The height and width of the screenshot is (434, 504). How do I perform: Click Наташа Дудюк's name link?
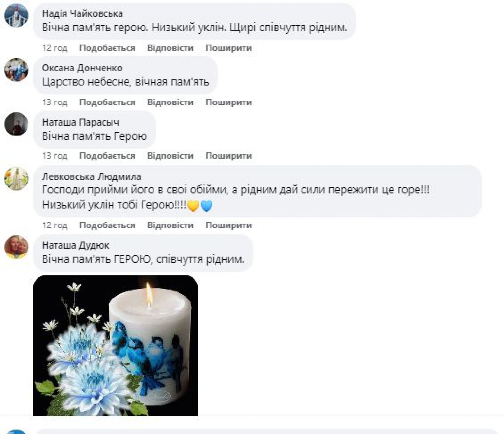pyautogui.click(x=76, y=245)
